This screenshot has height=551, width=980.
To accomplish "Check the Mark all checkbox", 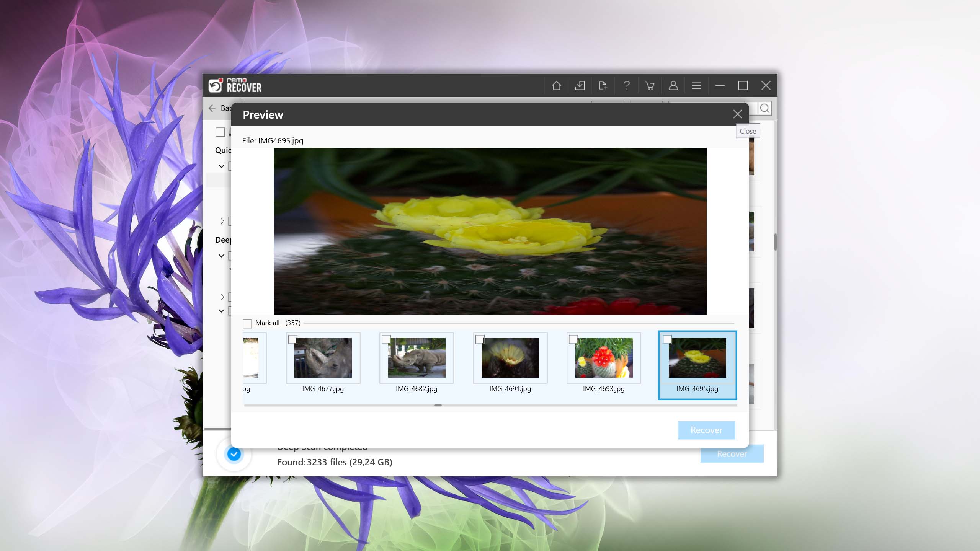I will pyautogui.click(x=247, y=324).
